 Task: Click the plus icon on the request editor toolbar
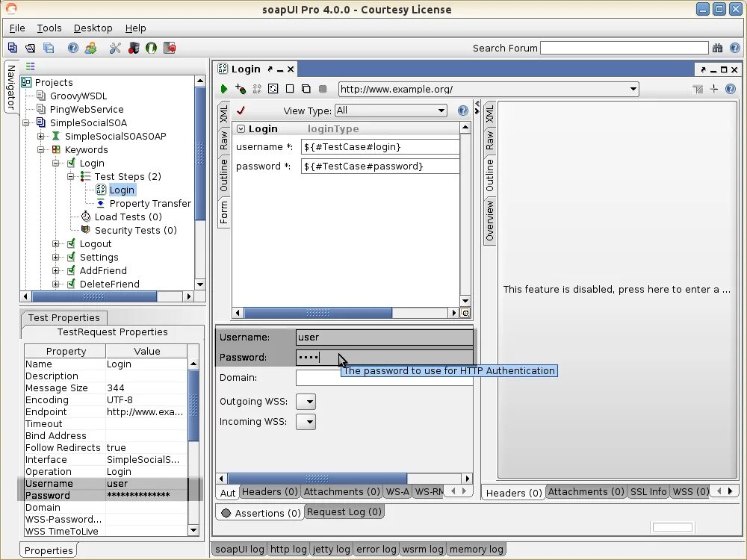click(x=713, y=89)
